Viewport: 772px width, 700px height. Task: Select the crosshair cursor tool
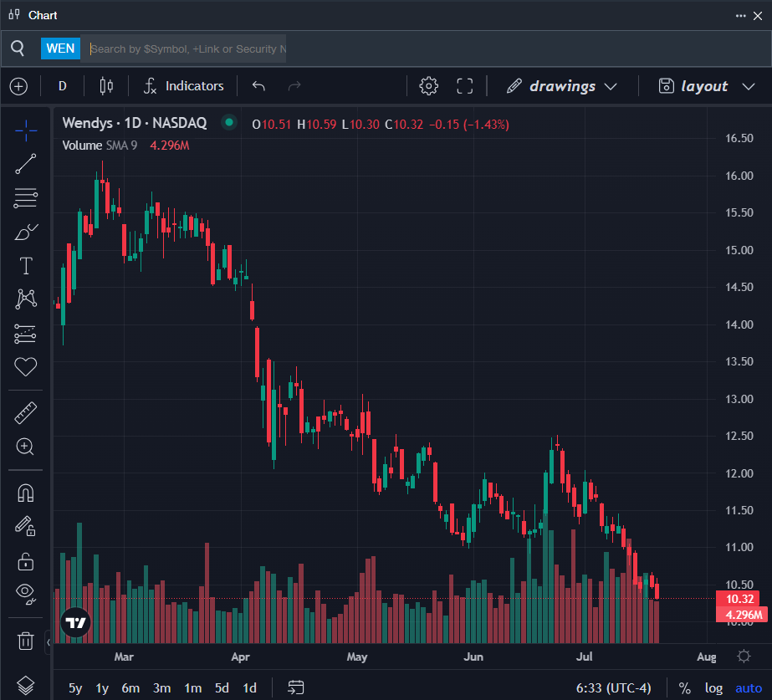(x=26, y=130)
